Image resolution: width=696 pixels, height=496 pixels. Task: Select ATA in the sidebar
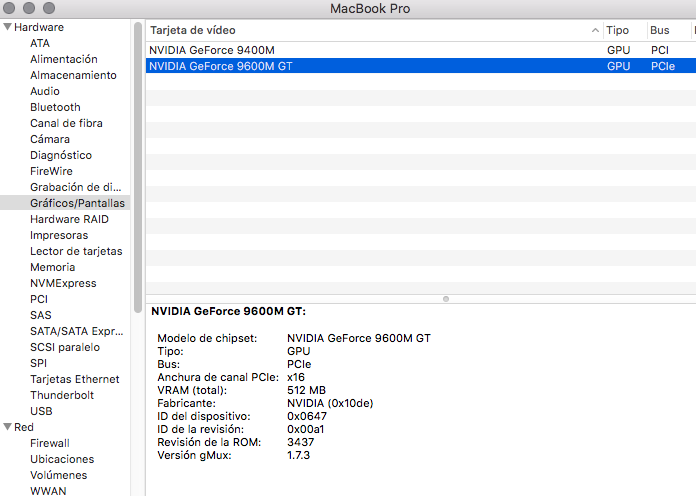pyautogui.click(x=40, y=43)
